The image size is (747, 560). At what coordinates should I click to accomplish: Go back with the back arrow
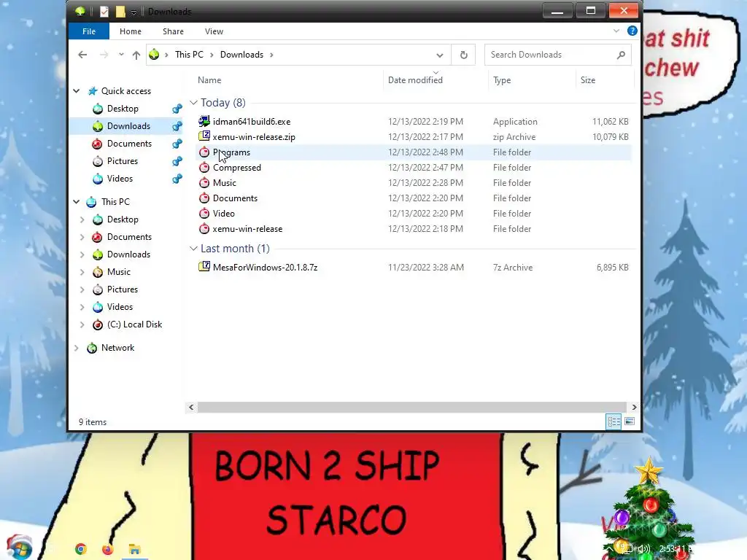82,55
